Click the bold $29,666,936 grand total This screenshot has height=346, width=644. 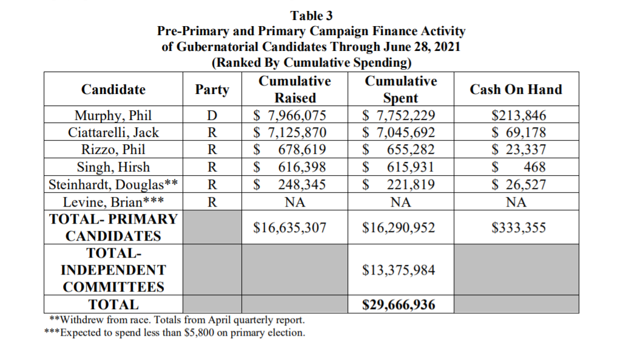click(x=398, y=305)
